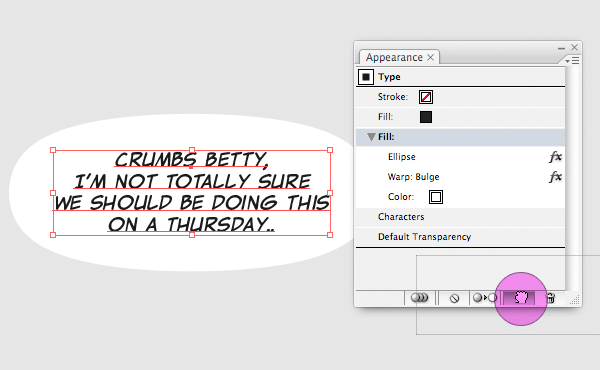Click the New Art Has Basic Appearance button
Image resolution: width=600 pixels, height=370 pixels.
pos(419,298)
